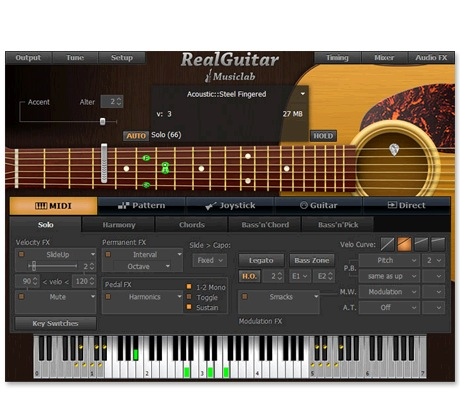Open the Mixer panel
The image size is (460, 416).
(384, 58)
